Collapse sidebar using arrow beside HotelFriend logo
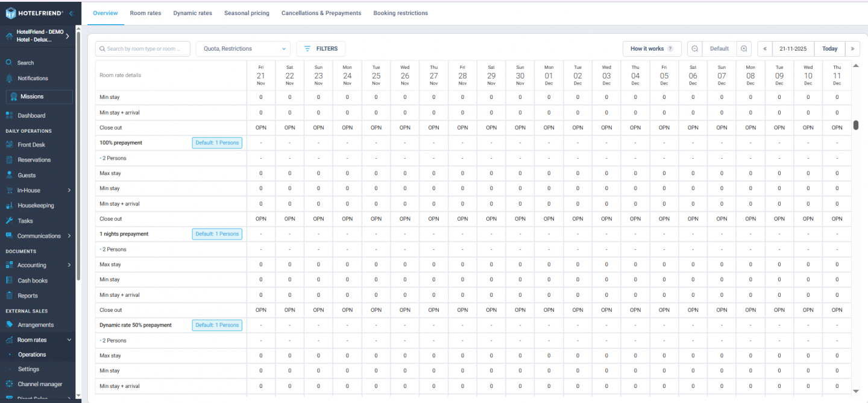Image resolution: width=868 pixels, height=403 pixels. [71, 13]
